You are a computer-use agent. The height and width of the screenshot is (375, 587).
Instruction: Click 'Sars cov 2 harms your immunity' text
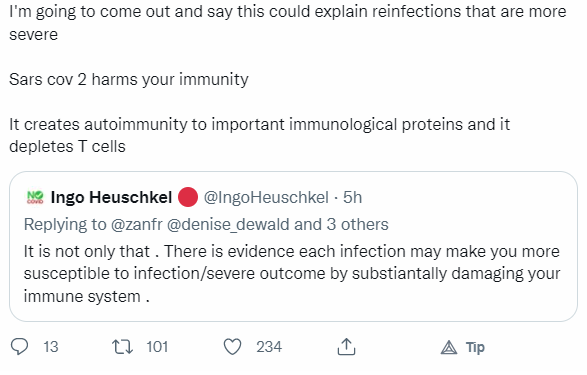pos(129,79)
